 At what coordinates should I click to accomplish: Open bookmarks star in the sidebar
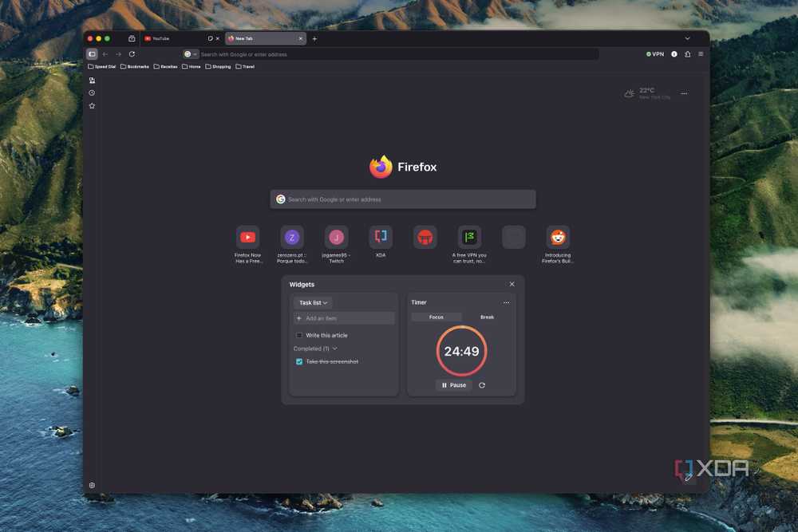click(92, 106)
